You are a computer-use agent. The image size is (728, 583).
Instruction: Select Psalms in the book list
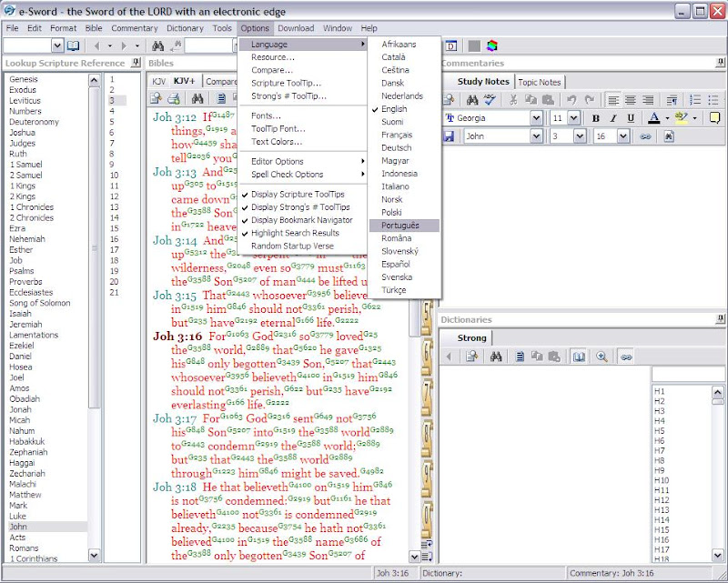[22, 271]
